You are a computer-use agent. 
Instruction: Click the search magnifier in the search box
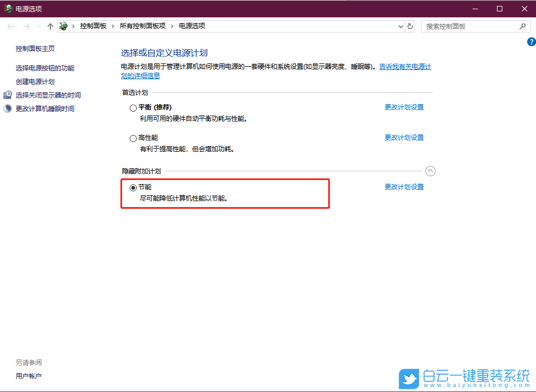coord(522,25)
